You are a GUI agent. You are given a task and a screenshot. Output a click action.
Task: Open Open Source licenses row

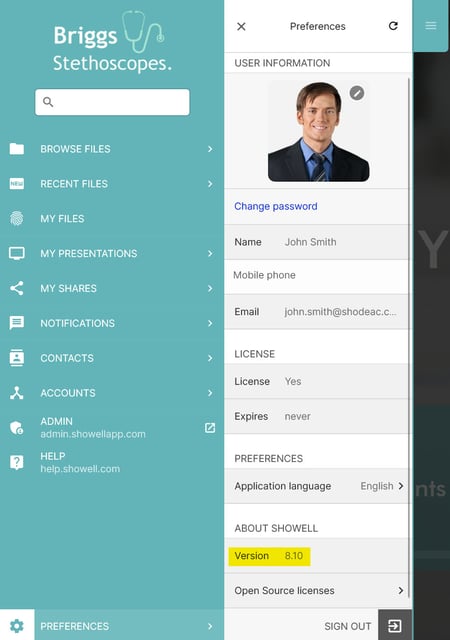[316, 591]
